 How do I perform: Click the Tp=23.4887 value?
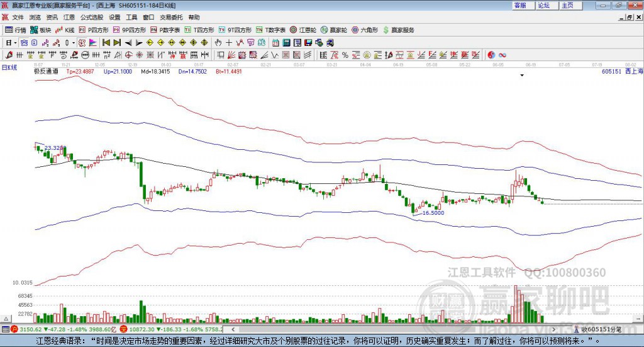80,72
